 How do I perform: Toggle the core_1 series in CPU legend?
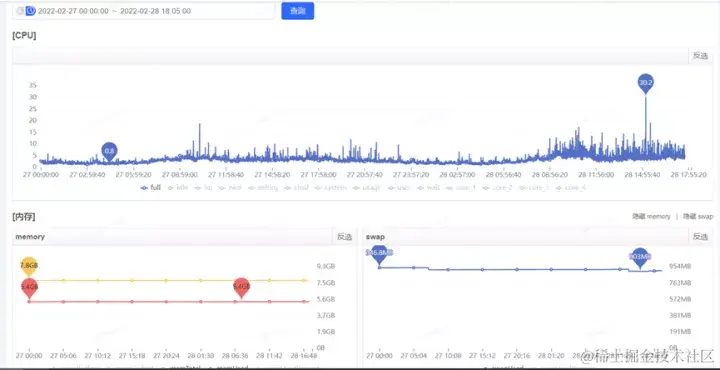[x=461, y=188]
